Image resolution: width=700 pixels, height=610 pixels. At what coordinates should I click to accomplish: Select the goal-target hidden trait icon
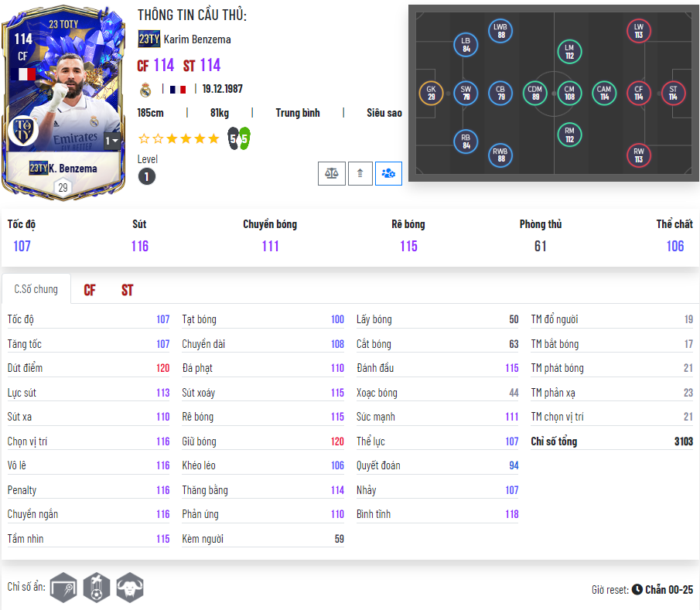(x=63, y=588)
